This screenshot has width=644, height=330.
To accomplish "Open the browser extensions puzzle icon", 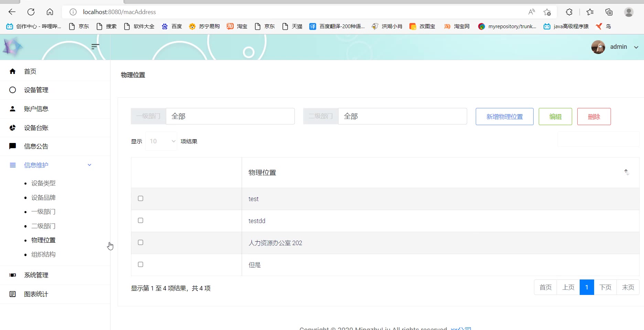I will (x=569, y=12).
